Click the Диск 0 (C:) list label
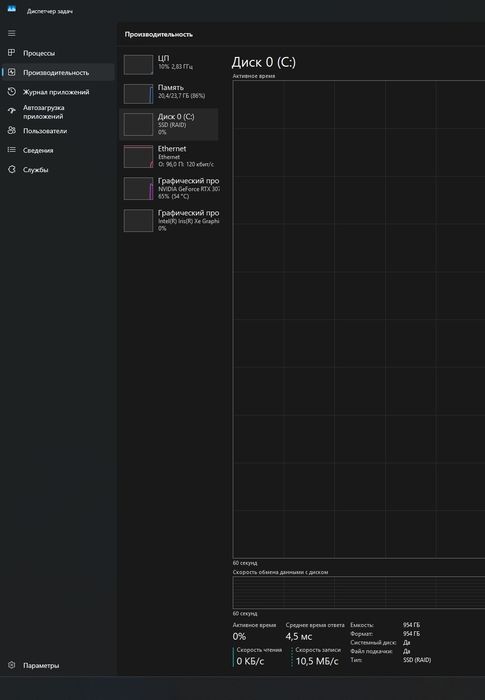 (176, 117)
